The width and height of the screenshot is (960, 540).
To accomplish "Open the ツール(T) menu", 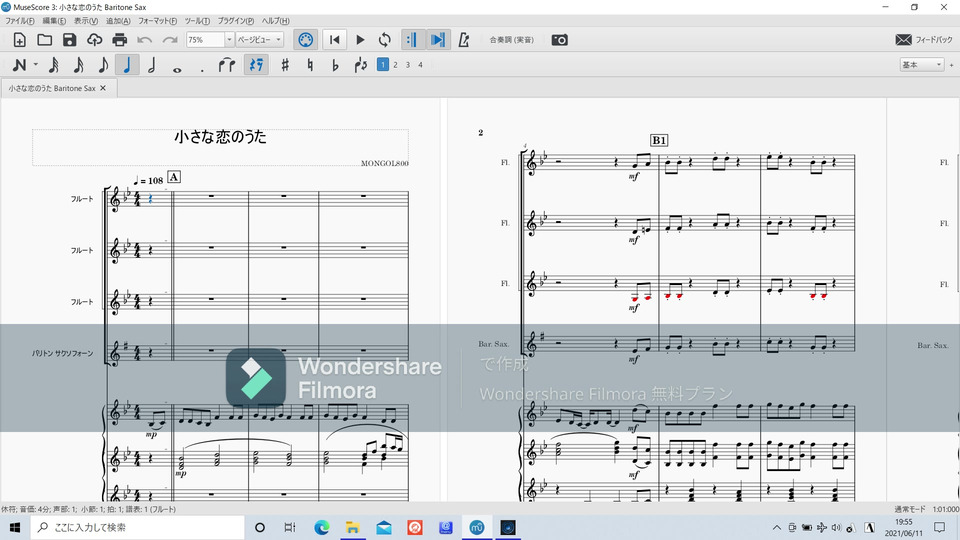I will click(197, 21).
